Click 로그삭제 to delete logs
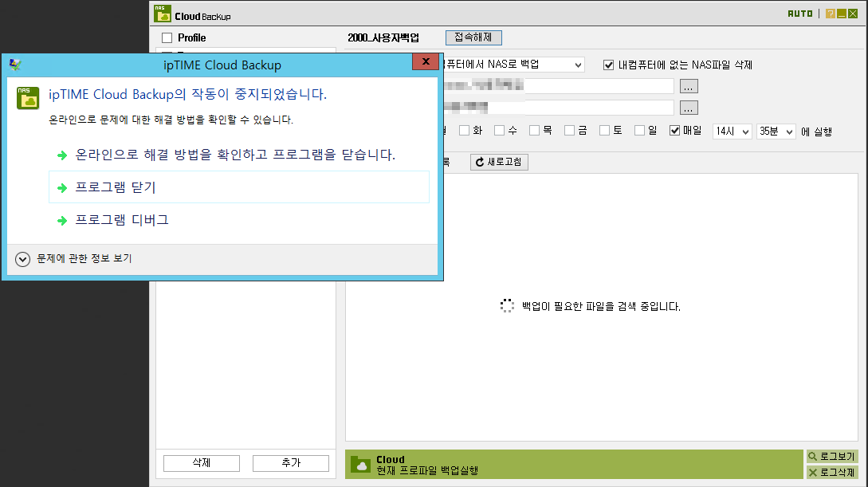Screen dimensions: 868x487 [832, 472]
